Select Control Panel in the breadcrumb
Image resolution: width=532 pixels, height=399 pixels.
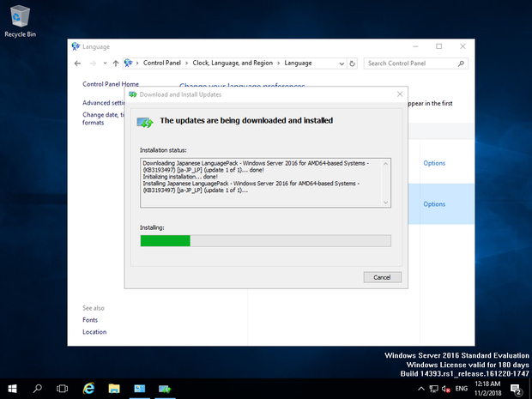(162, 63)
